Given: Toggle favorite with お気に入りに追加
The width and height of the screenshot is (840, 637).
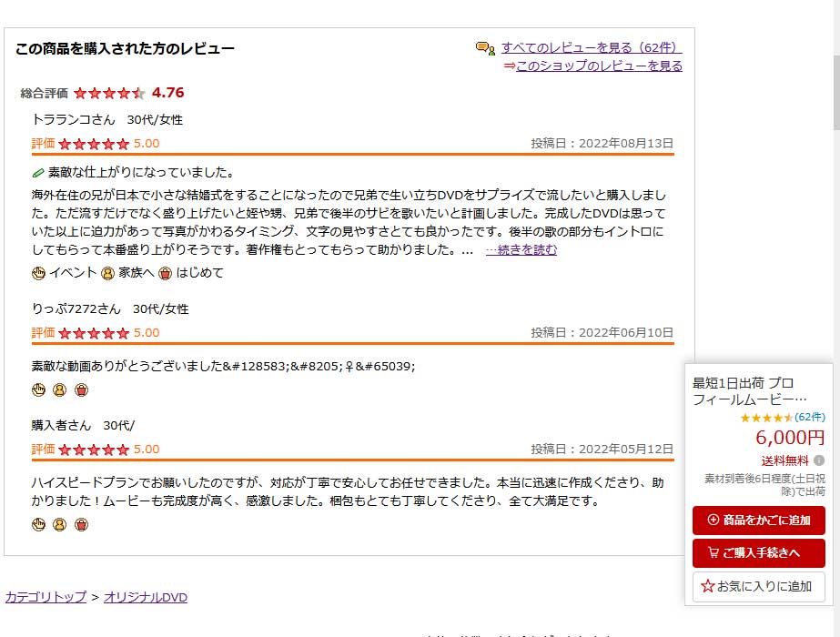Looking at the screenshot, I should point(758,587).
